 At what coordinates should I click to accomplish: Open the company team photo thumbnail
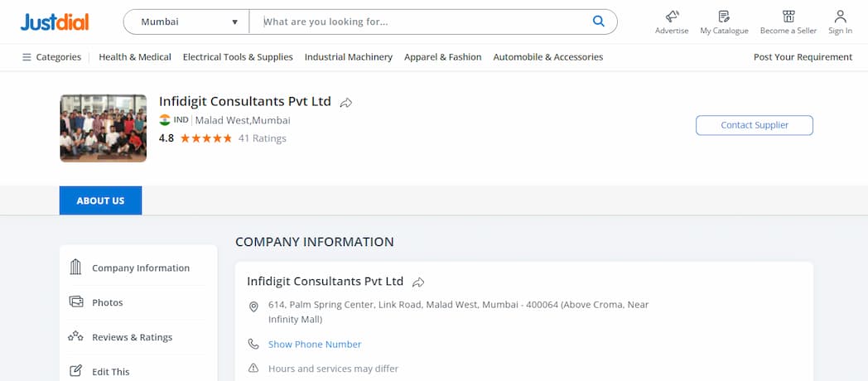[x=103, y=128]
